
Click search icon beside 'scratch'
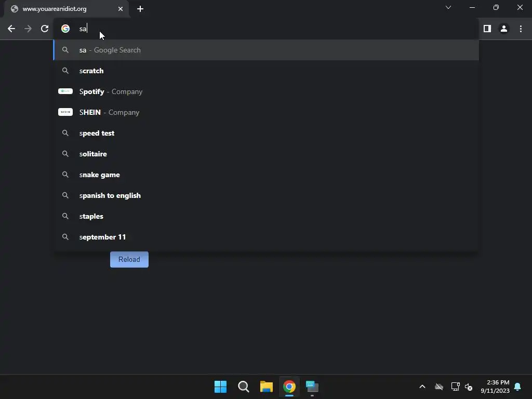65,71
